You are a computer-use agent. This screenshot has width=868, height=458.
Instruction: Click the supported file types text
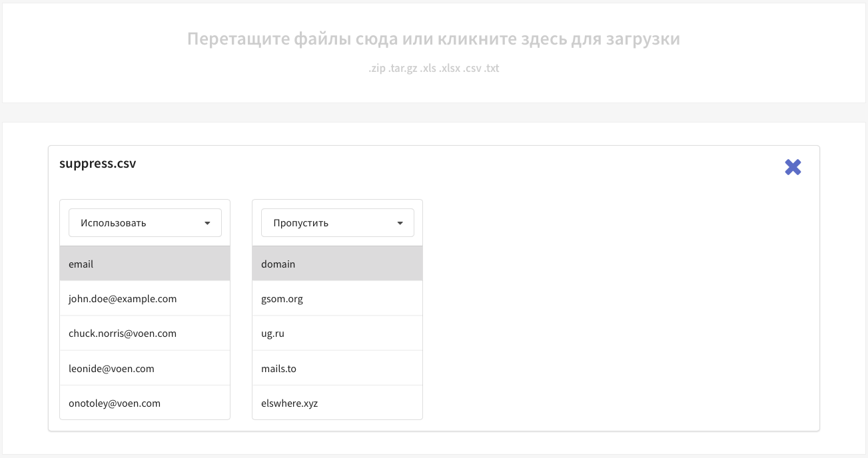tap(434, 69)
